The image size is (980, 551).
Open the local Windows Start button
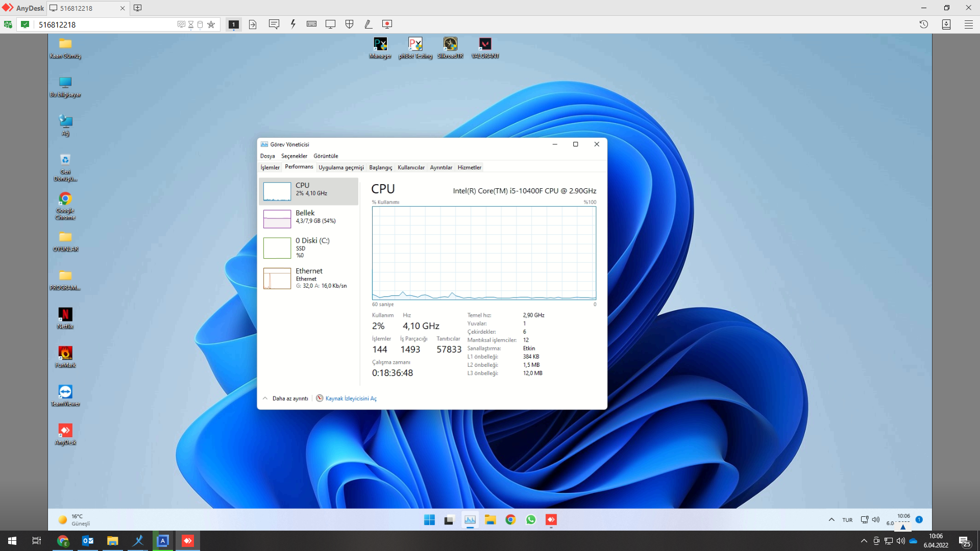pyautogui.click(x=12, y=541)
